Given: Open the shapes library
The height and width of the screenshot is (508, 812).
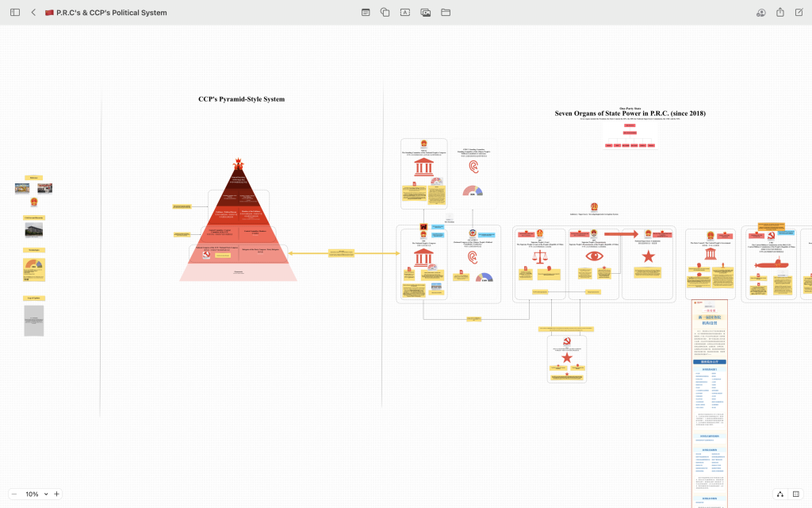Looking at the screenshot, I should point(385,13).
